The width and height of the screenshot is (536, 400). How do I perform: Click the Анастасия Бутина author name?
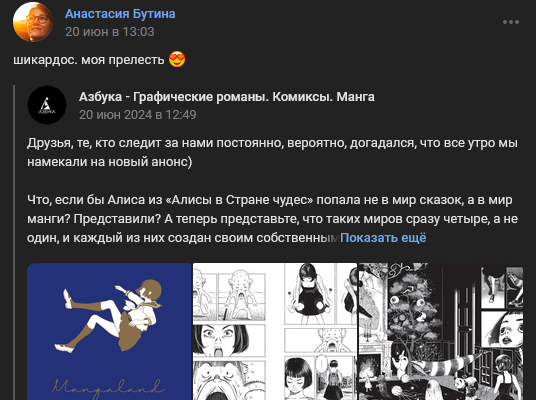coord(120,14)
